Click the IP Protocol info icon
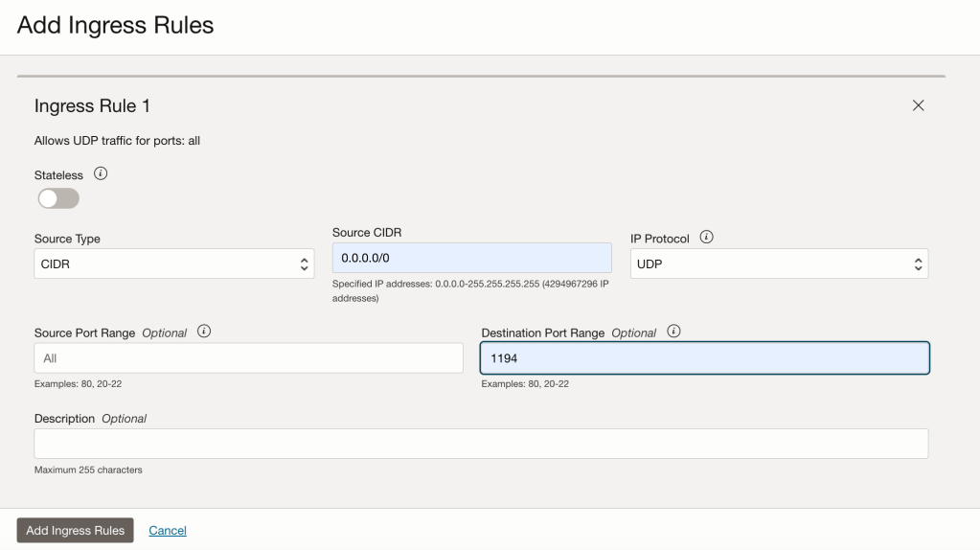 point(707,238)
